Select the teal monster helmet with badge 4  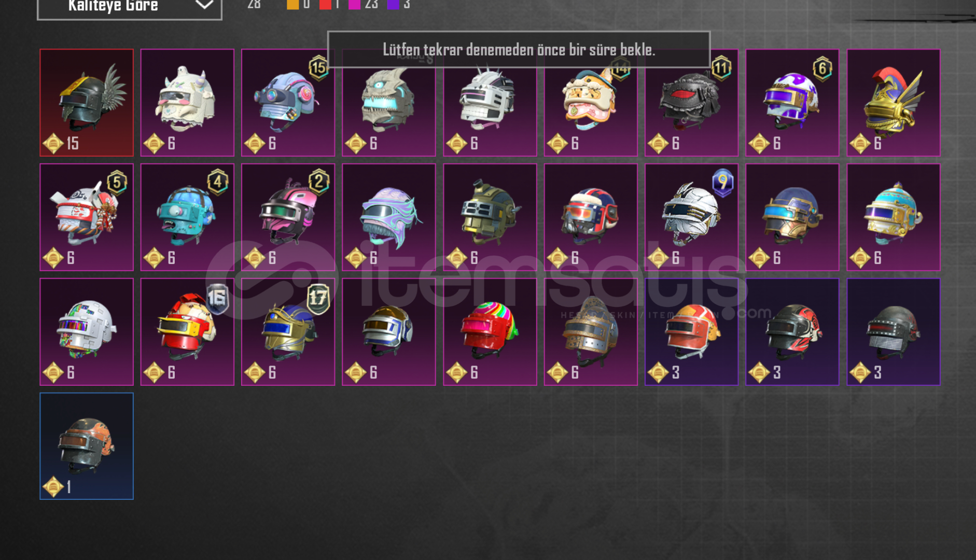(x=187, y=217)
